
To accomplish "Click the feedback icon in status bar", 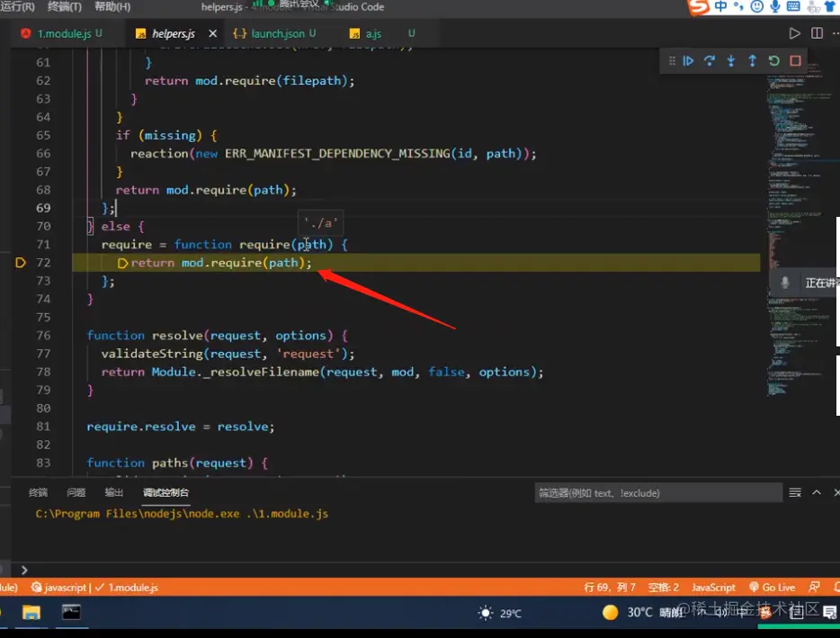I will [814, 588].
